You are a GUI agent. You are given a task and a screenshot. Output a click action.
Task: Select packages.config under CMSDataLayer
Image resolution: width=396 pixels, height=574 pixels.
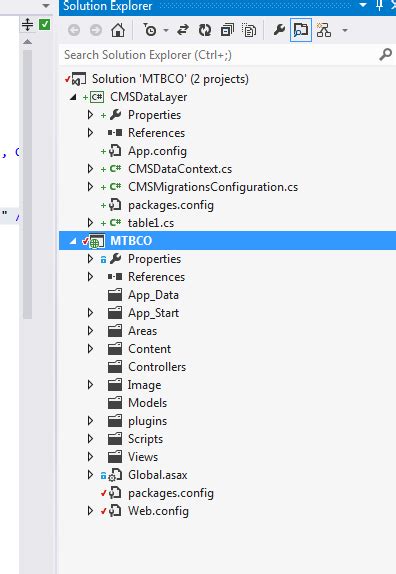click(171, 205)
